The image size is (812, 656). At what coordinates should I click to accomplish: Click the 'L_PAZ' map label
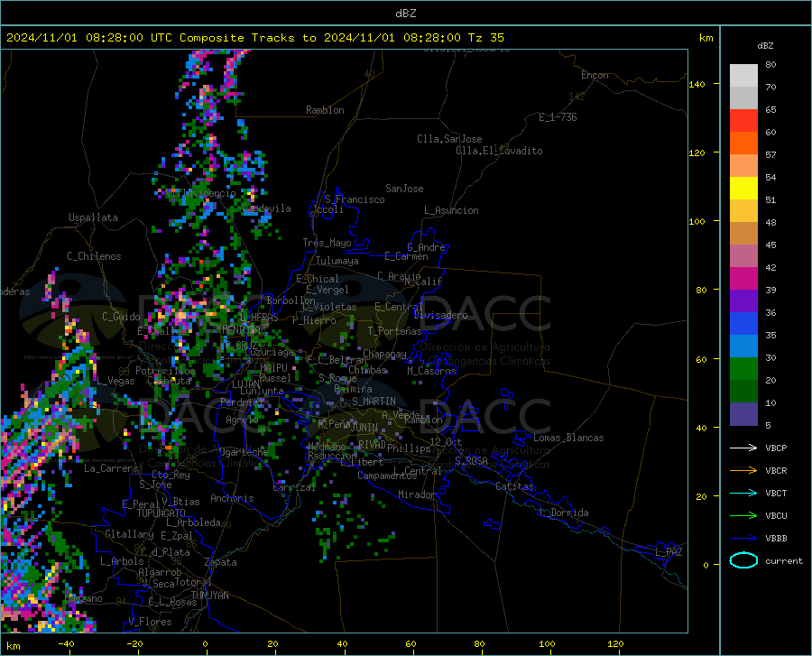669,552
